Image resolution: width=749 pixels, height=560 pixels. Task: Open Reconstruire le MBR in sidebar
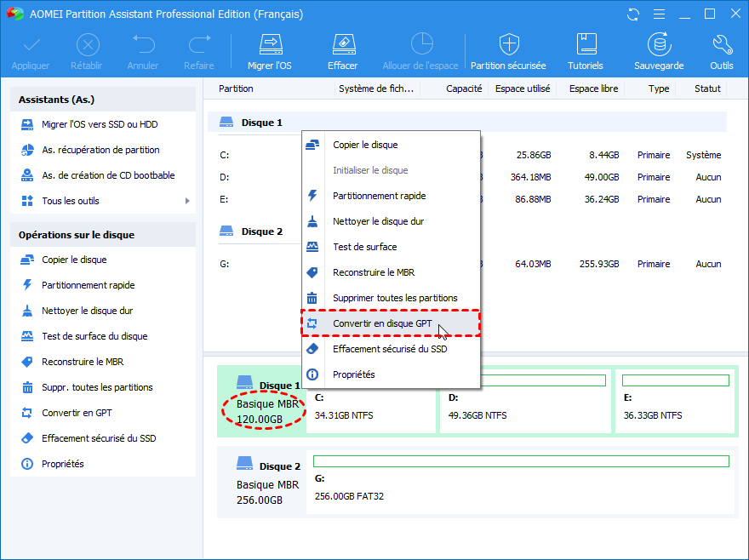[83, 362]
